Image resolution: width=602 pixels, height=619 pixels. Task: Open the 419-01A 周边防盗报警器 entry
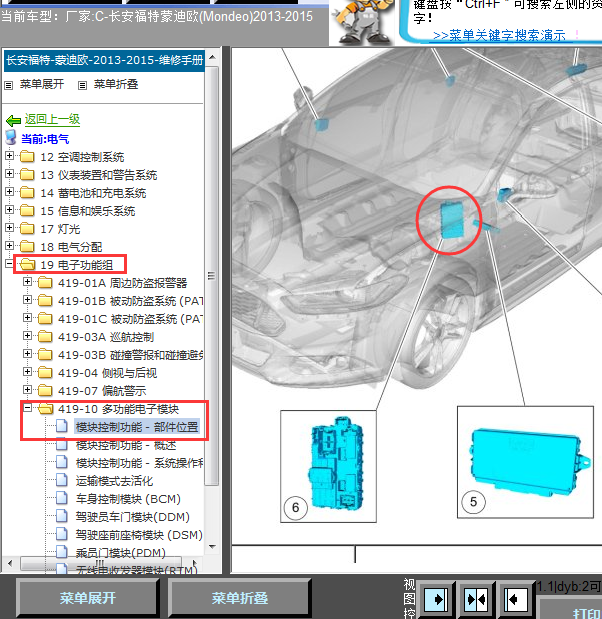coord(122,283)
